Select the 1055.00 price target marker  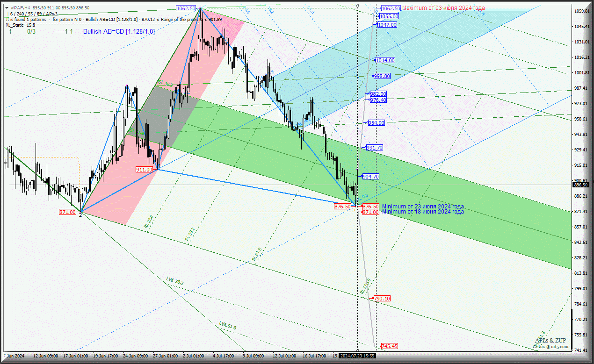(x=389, y=16)
